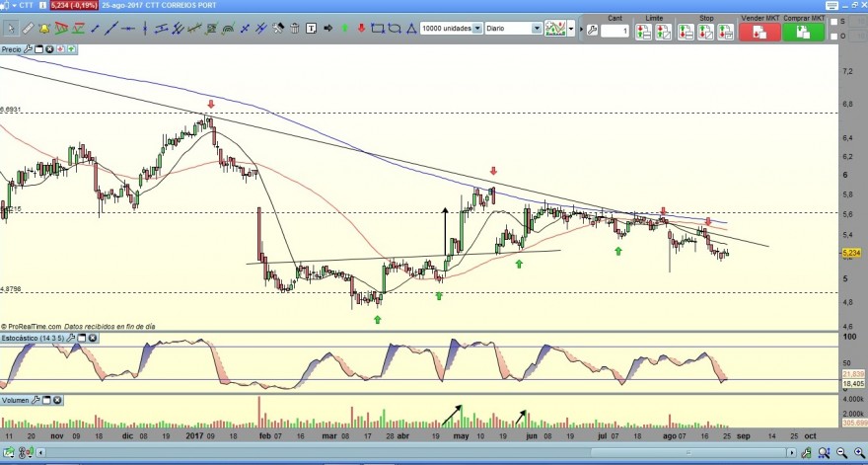The width and height of the screenshot is (868, 465).
Task: Select the horizontal line drawing tool
Action: (x=128, y=29)
